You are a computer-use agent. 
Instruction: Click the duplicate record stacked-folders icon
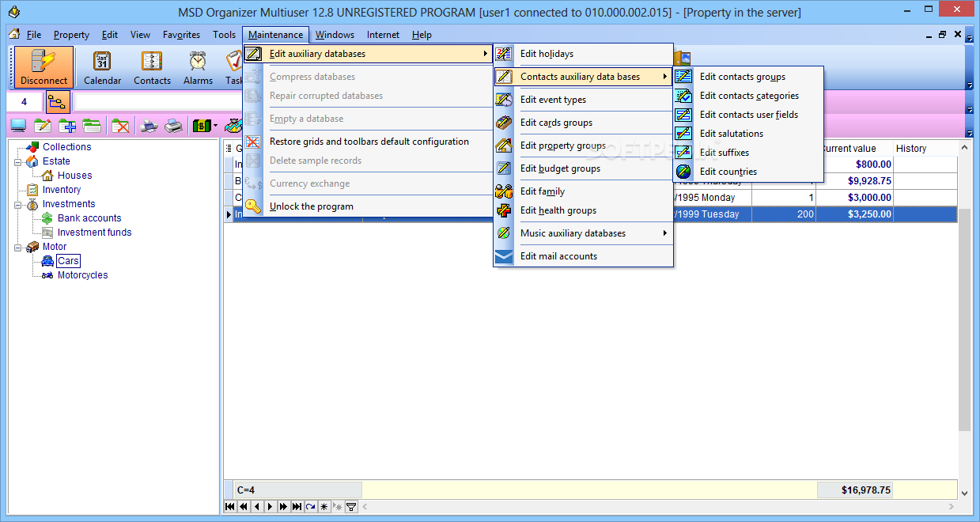coord(92,126)
